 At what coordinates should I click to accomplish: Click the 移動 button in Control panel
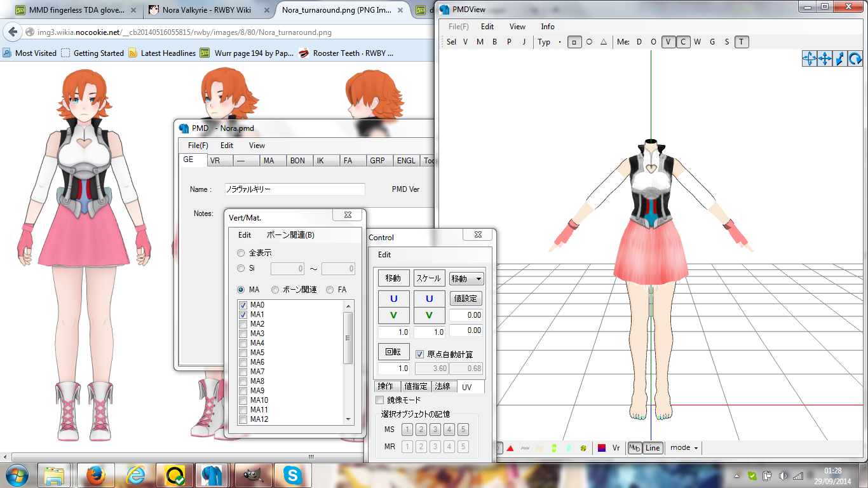point(393,278)
